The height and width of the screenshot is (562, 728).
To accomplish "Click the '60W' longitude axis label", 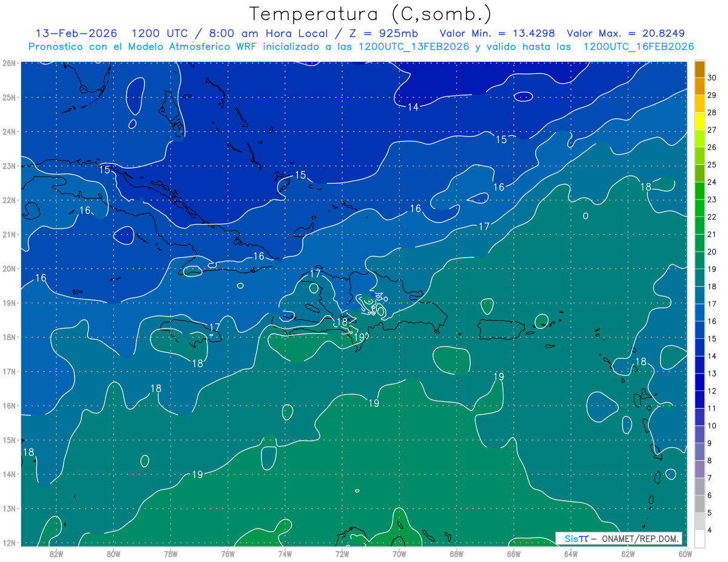I will coord(686,554).
